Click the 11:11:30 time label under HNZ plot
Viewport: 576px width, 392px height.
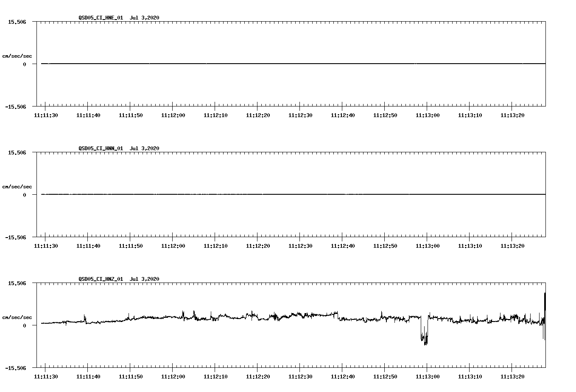[x=46, y=376]
